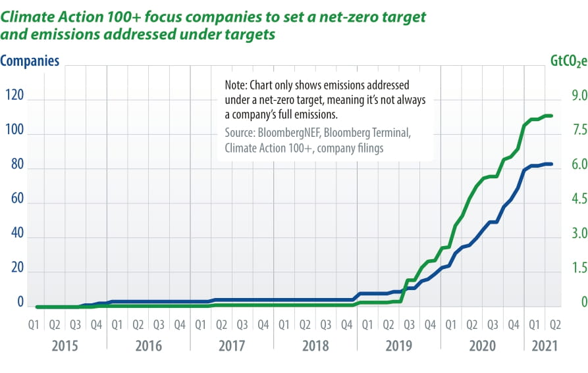Click the 120 tick on Companies axis

(14, 96)
